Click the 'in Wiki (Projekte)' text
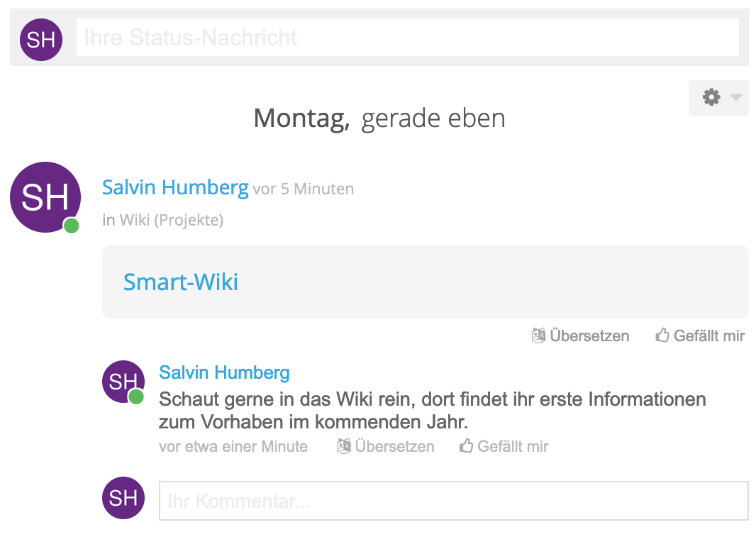 coord(163,220)
